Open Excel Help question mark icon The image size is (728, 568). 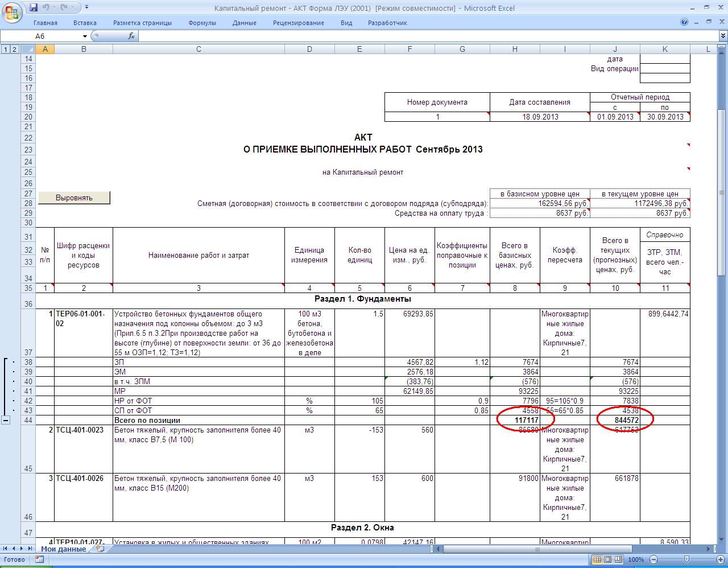[x=684, y=23]
